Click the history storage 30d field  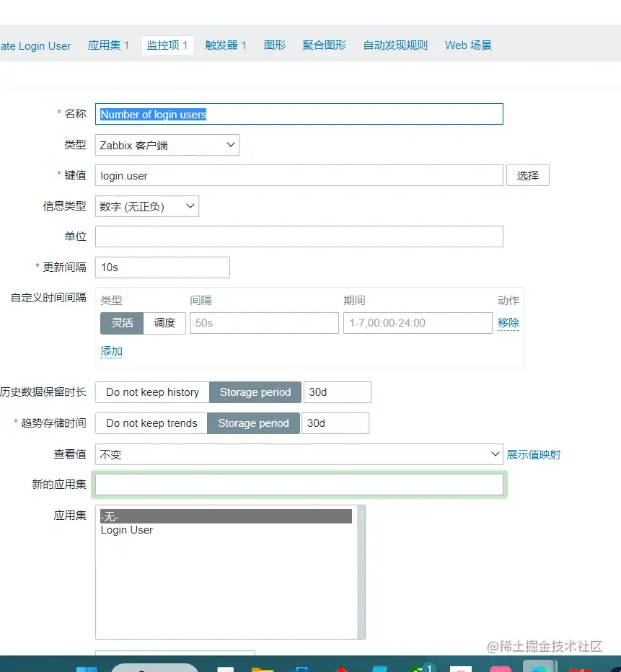(338, 392)
